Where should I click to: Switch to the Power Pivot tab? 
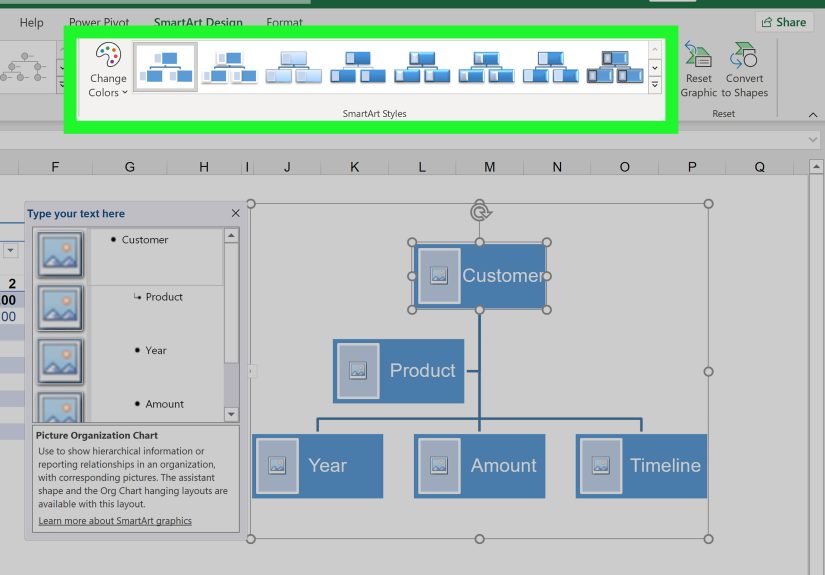pyautogui.click(x=99, y=23)
